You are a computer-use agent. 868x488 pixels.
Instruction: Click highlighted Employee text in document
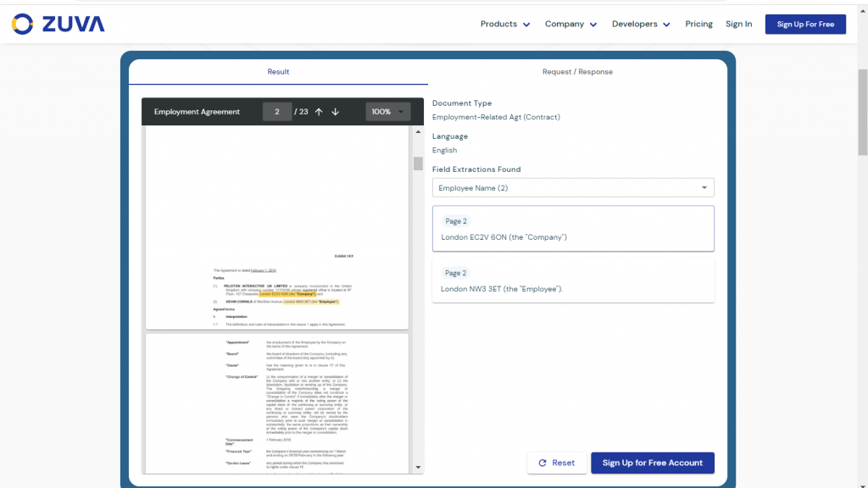[311, 302]
